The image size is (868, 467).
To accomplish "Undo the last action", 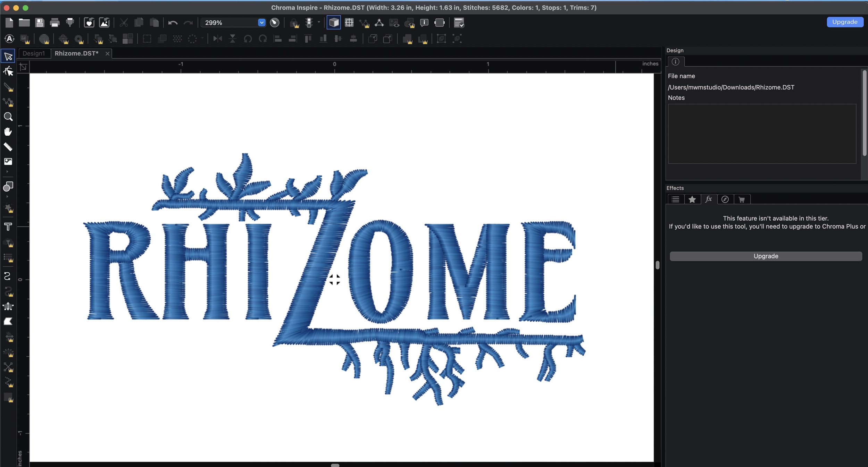I will [x=173, y=23].
